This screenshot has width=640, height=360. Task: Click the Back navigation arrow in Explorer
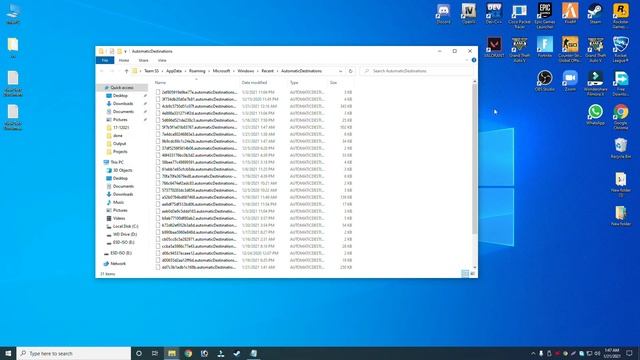pos(102,71)
